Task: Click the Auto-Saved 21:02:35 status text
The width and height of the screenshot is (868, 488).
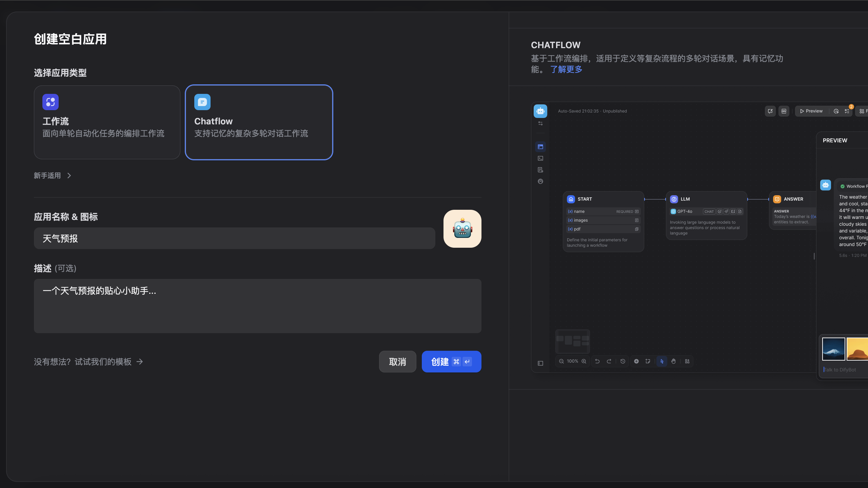Action: coord(578,111)
